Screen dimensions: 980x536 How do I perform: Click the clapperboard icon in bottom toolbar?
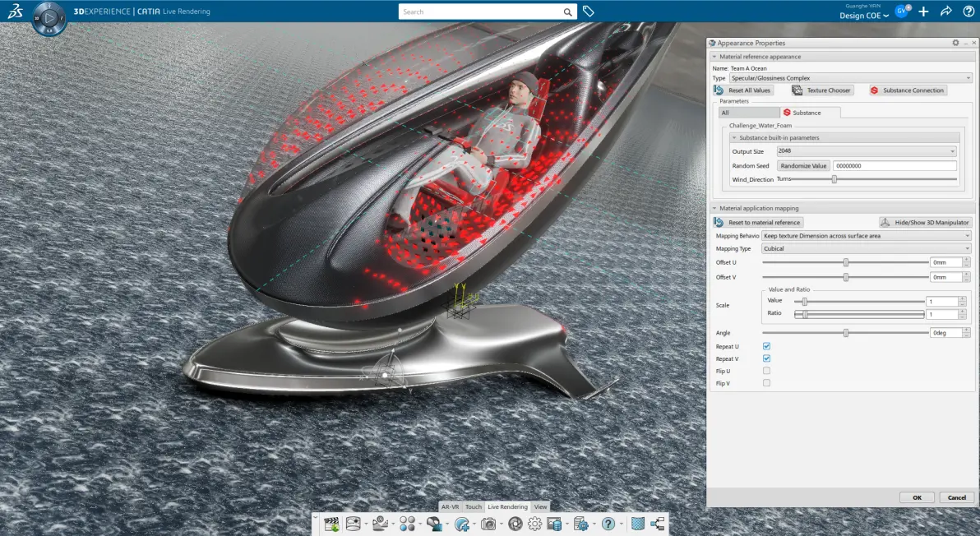pos(332,524)
